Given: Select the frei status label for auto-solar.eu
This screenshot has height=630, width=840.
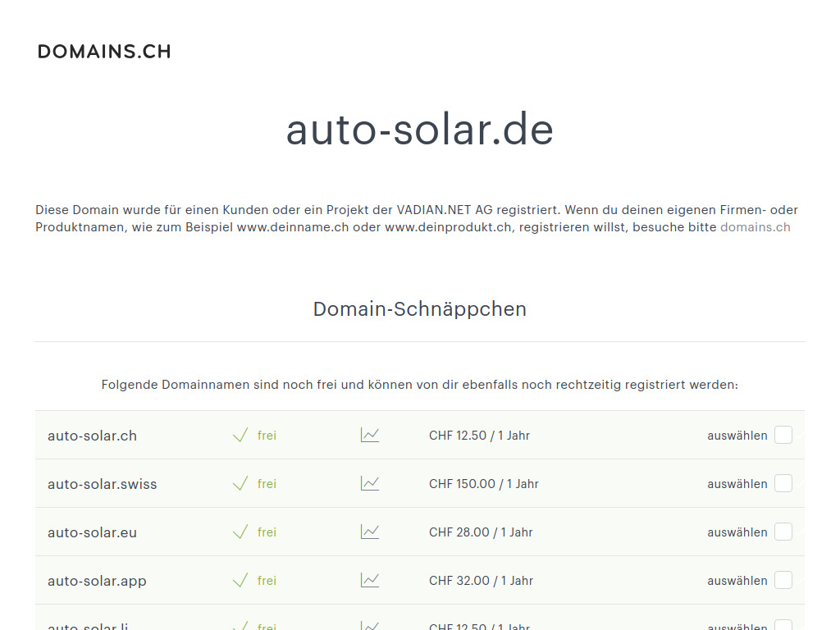Looking at the screenshot, I should (x=267, y=532).
